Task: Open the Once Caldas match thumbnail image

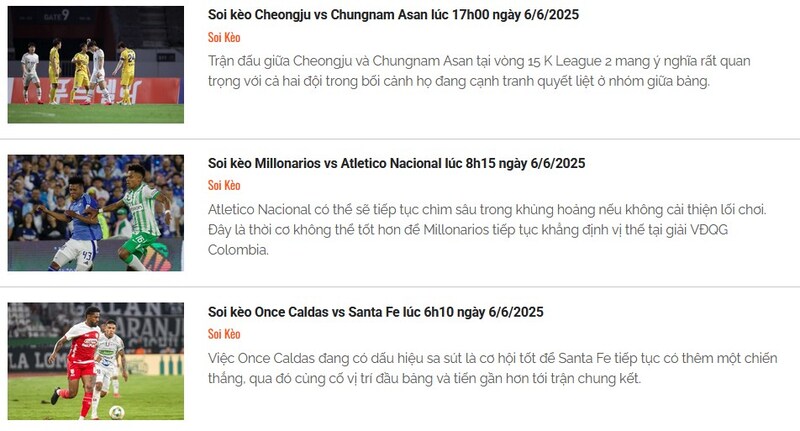Action: [96, 361]
